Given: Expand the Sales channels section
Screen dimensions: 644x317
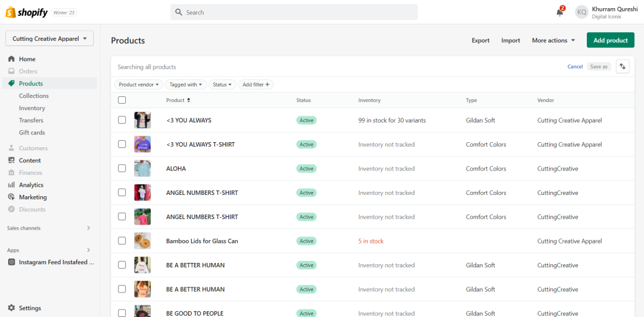Looking at the screenshot, I should pyautogui.click(x=88, y=228).
